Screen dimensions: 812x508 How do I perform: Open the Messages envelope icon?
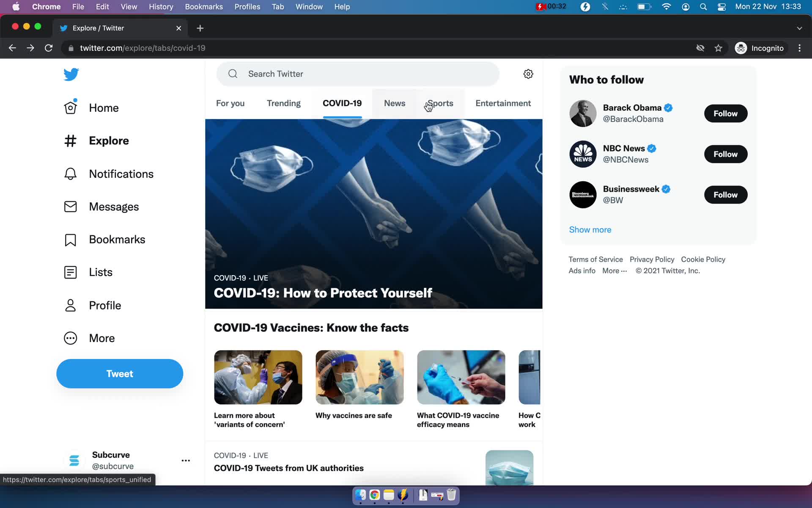(71, 206)
